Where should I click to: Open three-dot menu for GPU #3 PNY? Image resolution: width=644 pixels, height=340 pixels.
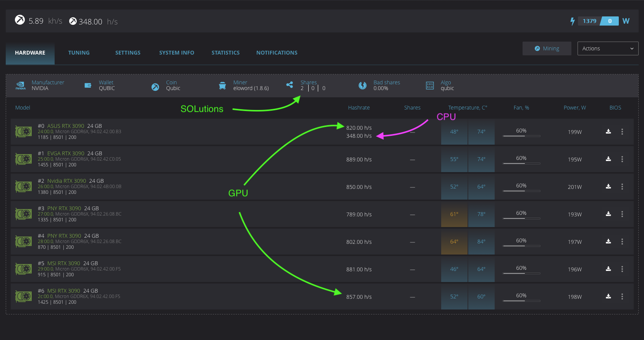pos(622,214)
